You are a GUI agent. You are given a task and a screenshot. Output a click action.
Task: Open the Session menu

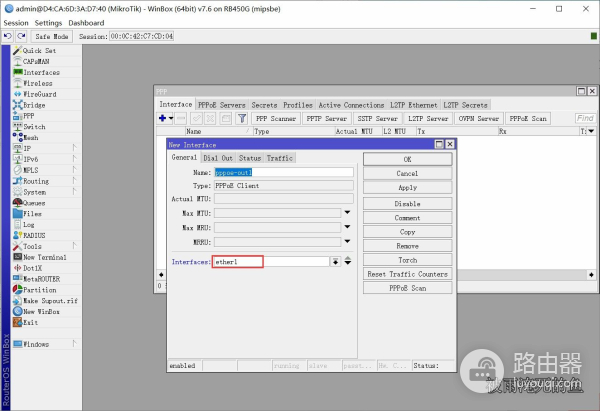pyautogui.click(x=16, y=23)
